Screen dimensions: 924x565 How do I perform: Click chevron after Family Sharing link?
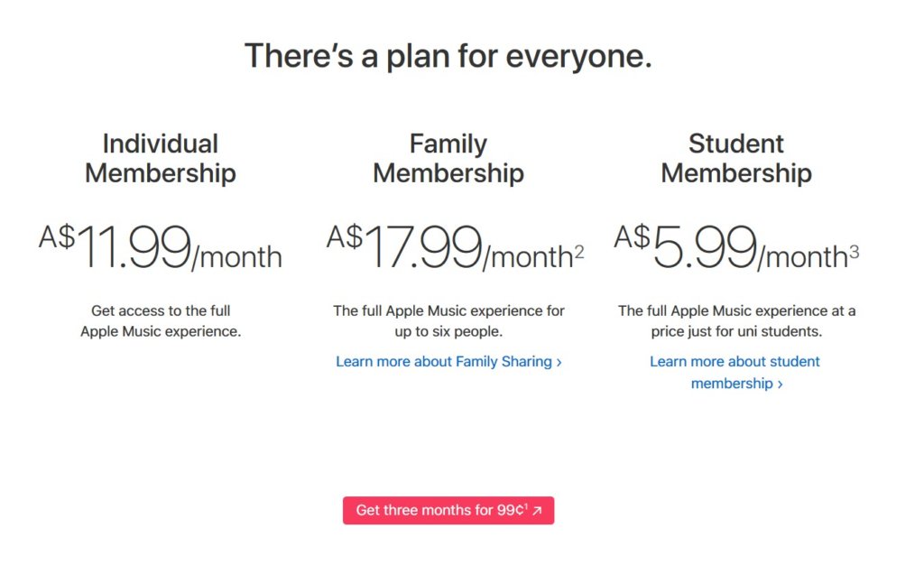(559, 362)
